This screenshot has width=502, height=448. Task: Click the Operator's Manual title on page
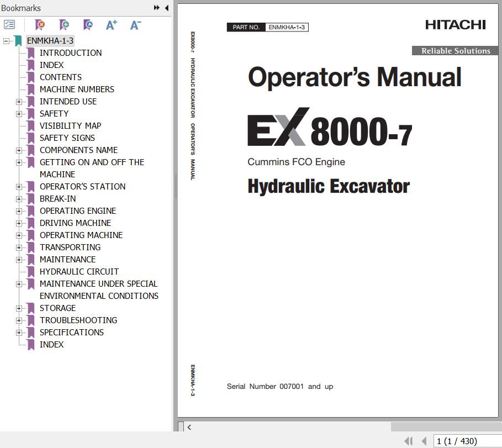355,77
